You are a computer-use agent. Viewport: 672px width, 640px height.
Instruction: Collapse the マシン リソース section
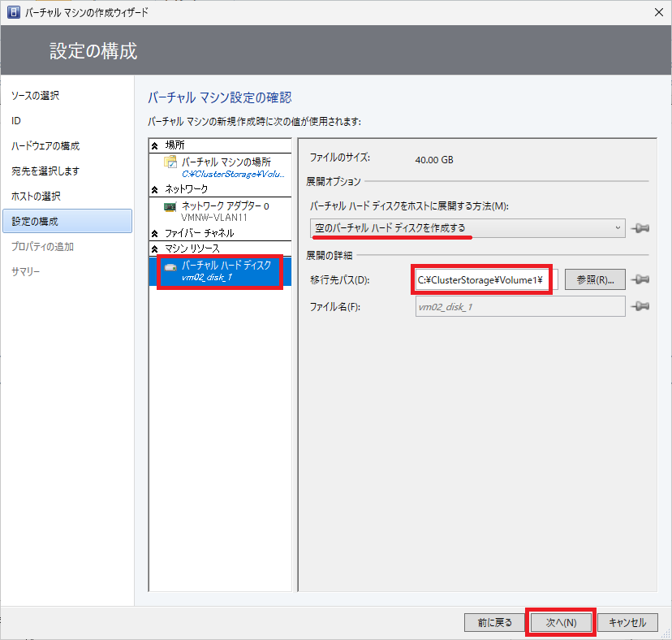coord(155,249)
